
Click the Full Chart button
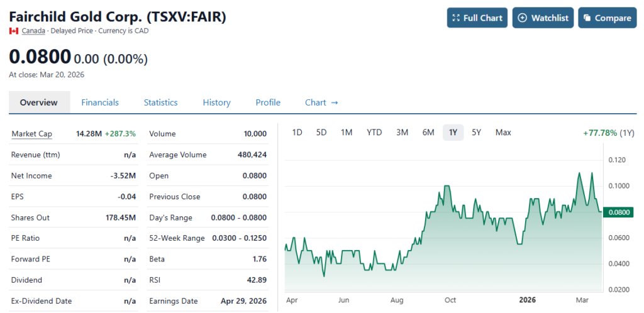[x=477, y=18]
